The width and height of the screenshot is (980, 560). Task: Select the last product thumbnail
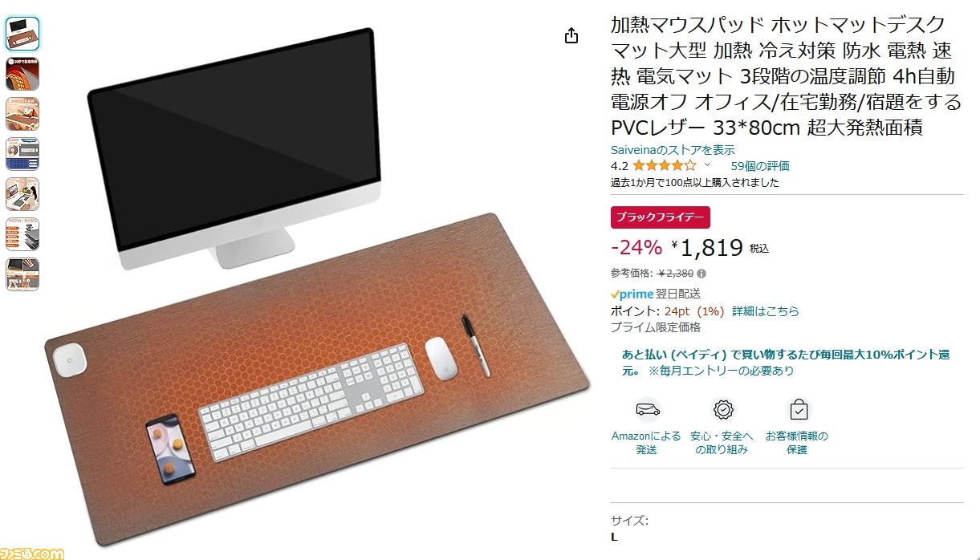pos(22,274)
